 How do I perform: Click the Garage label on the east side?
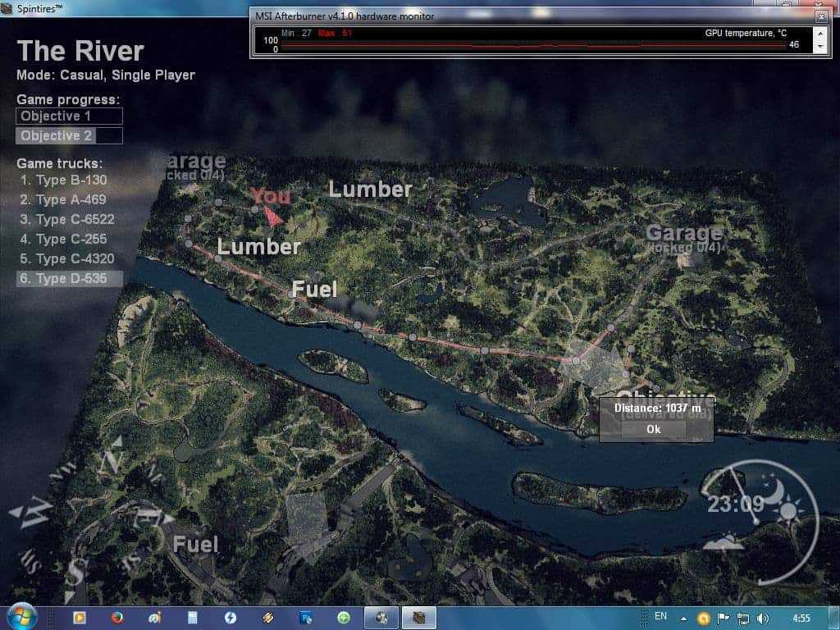pos(684,233)
